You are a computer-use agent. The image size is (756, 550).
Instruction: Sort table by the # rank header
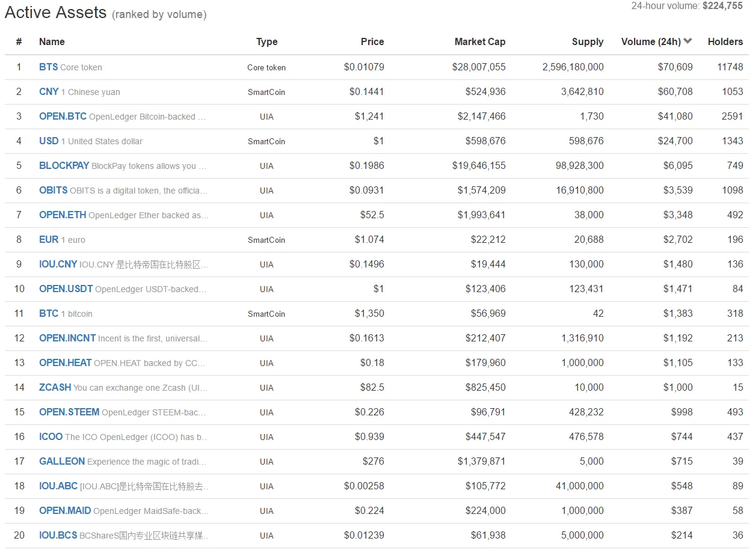coord(19,42)
